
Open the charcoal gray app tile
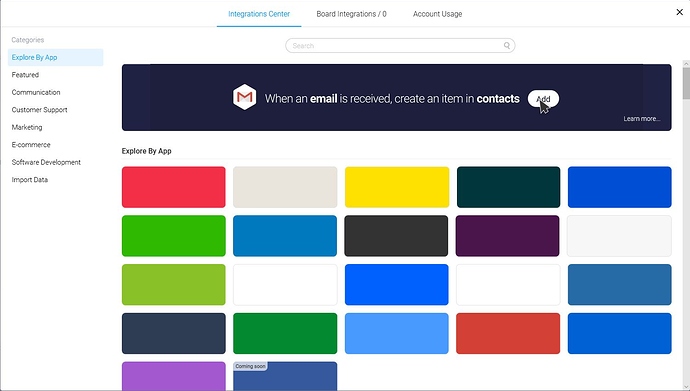(x=396, y=236)
